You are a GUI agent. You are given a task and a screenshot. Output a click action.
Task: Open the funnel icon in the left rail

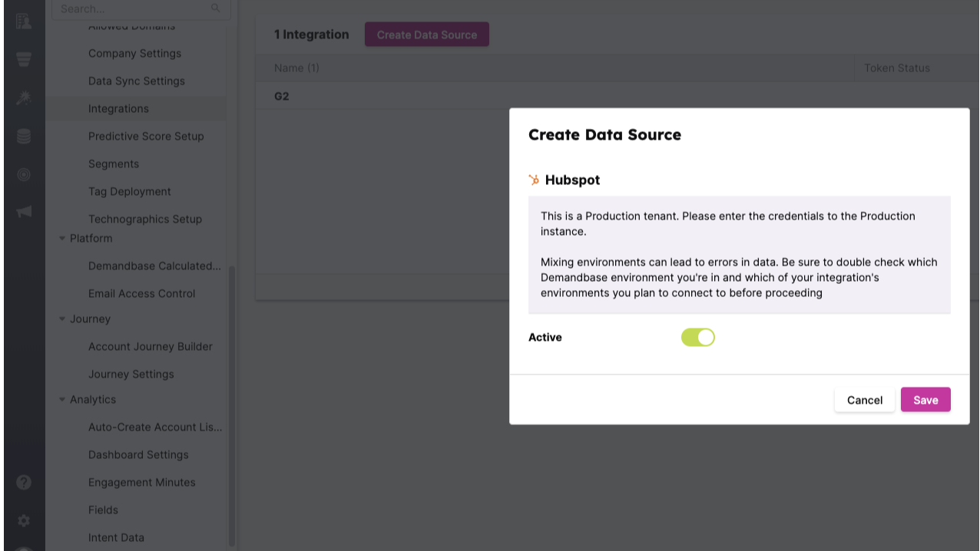pos(23,59)
